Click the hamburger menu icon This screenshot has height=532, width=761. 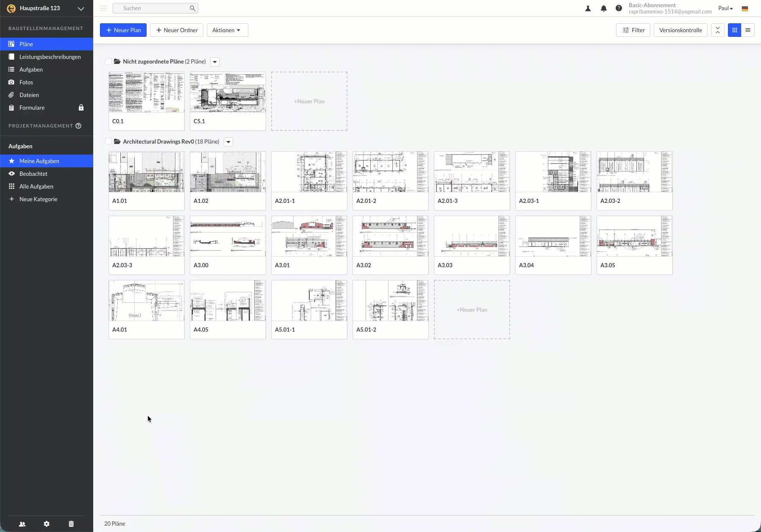[x=103, y=8]
